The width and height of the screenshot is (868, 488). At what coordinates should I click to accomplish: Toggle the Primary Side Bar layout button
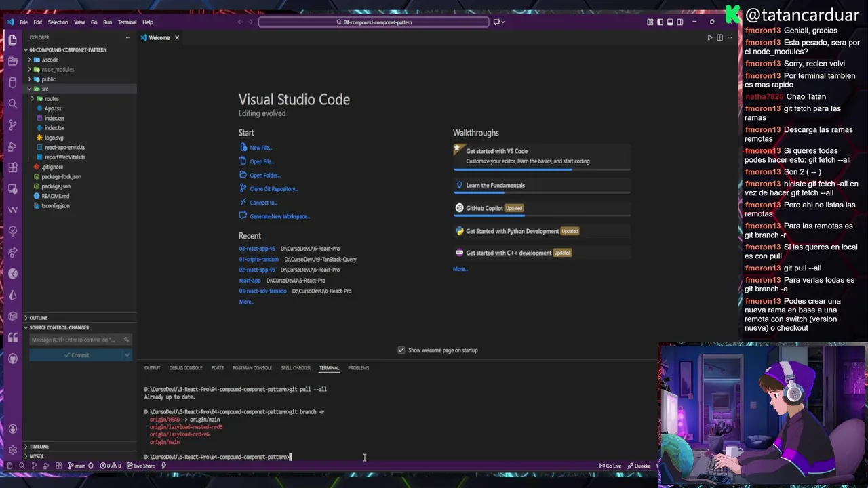coord(660,22)
